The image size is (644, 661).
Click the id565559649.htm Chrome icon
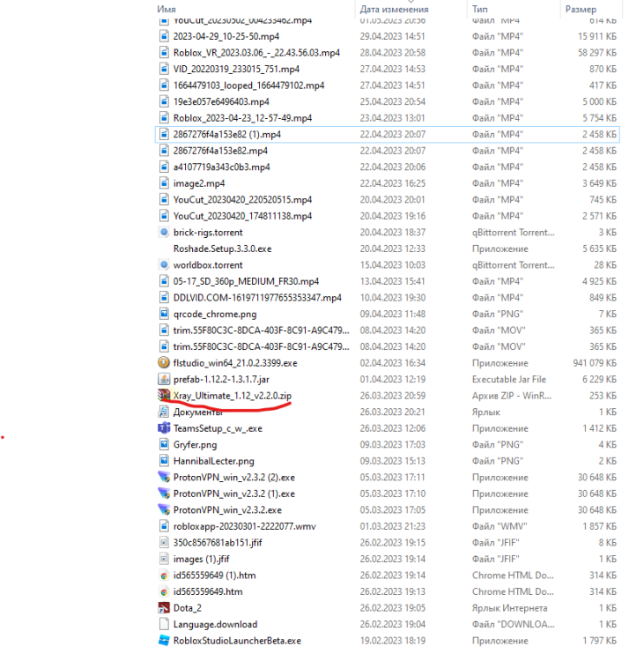pyautogui.click(x=164, y=591)
